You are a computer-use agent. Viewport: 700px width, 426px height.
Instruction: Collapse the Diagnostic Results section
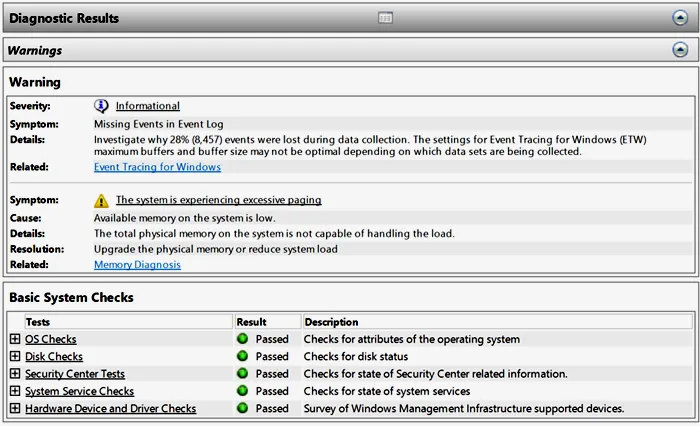[x=680, y=18]
